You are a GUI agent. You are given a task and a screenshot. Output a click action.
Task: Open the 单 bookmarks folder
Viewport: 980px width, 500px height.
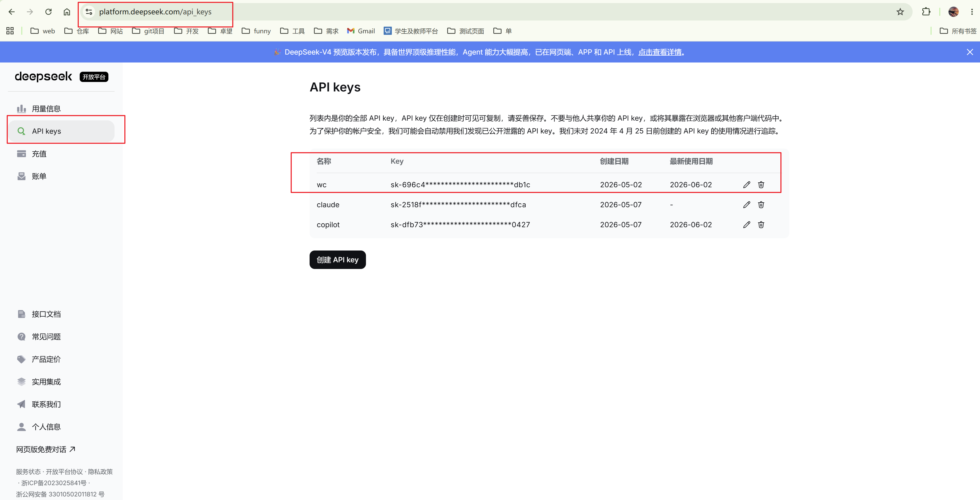click(x=503, y=31)
